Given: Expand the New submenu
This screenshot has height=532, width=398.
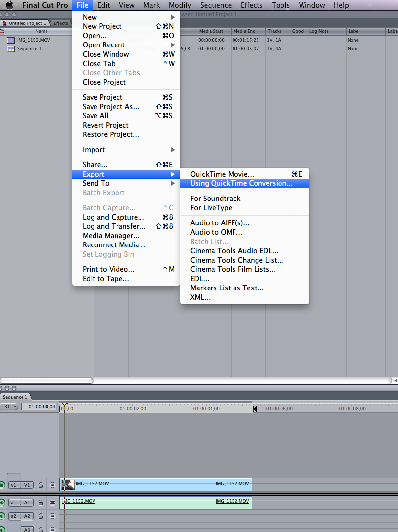Looking at the screenshot, I should click(126, 17).
